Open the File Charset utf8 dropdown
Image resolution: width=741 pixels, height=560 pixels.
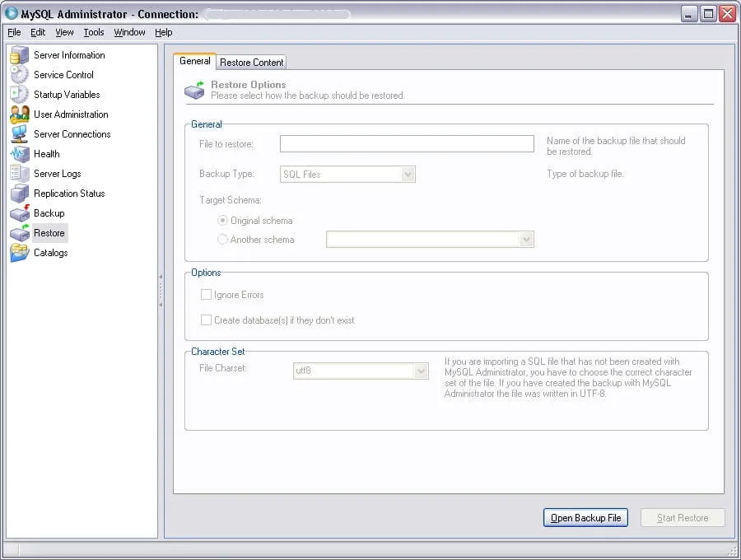pyautogui.click(x=422, y=371)
